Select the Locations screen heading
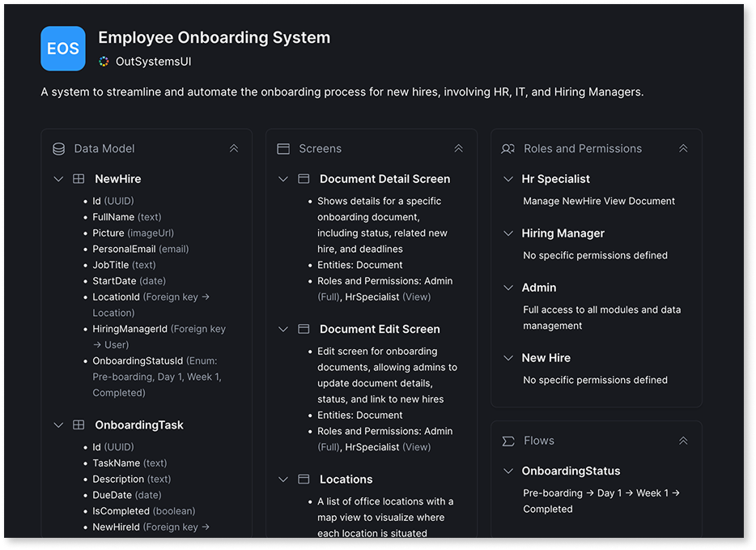This screenshot has height=550, width=756. 346,479
